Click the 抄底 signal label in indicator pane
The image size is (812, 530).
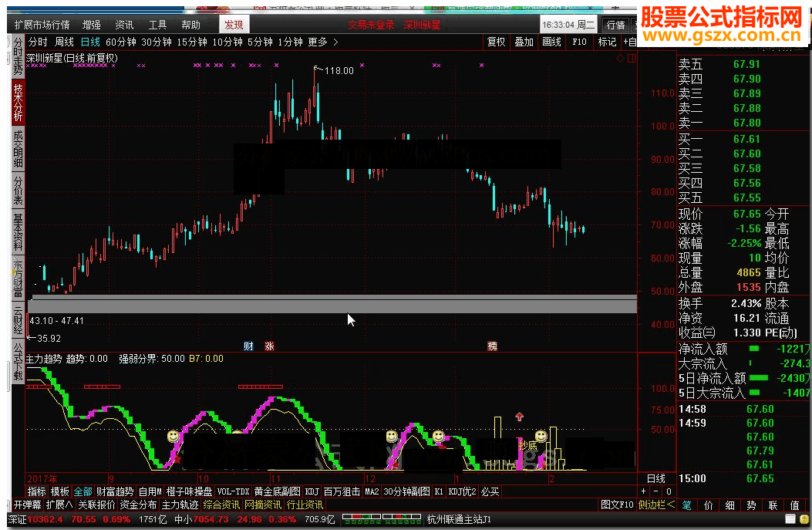[x=528, y=446]
